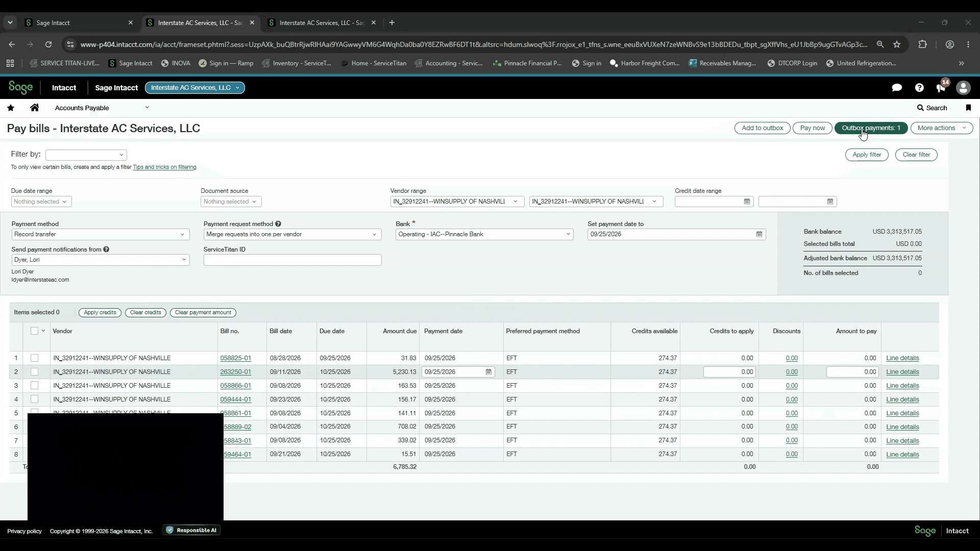980x551 pixels.
Task: Check the box for bill 058825-01 row
Action: click(34, 358)
